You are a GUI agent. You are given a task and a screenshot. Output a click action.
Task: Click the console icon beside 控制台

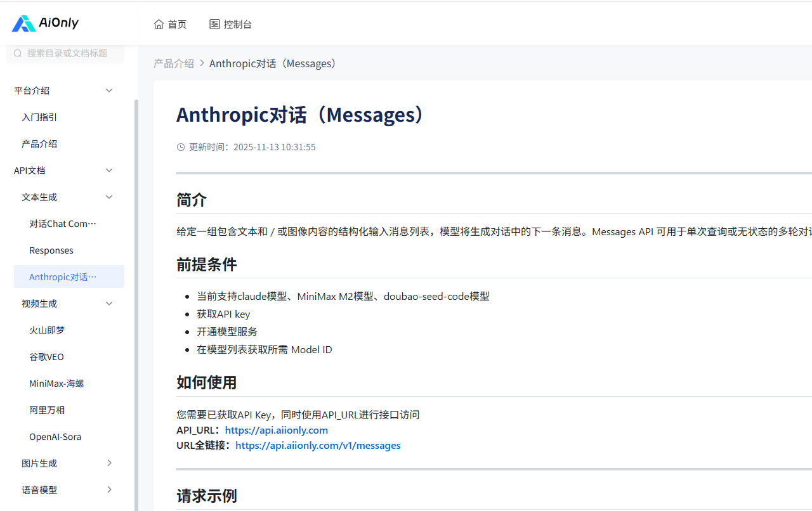[x=214, y=24]
